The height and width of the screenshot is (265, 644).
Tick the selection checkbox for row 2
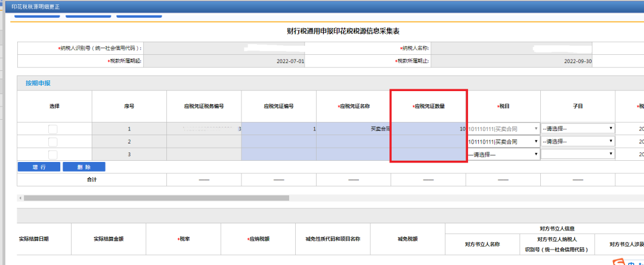click(53, 142)
